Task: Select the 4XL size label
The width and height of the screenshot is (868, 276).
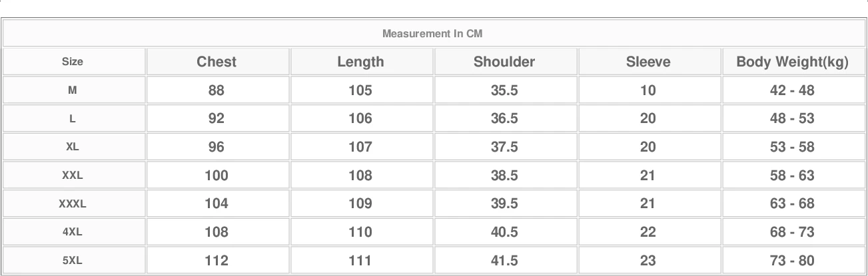Action: click(x=73, y=233)
